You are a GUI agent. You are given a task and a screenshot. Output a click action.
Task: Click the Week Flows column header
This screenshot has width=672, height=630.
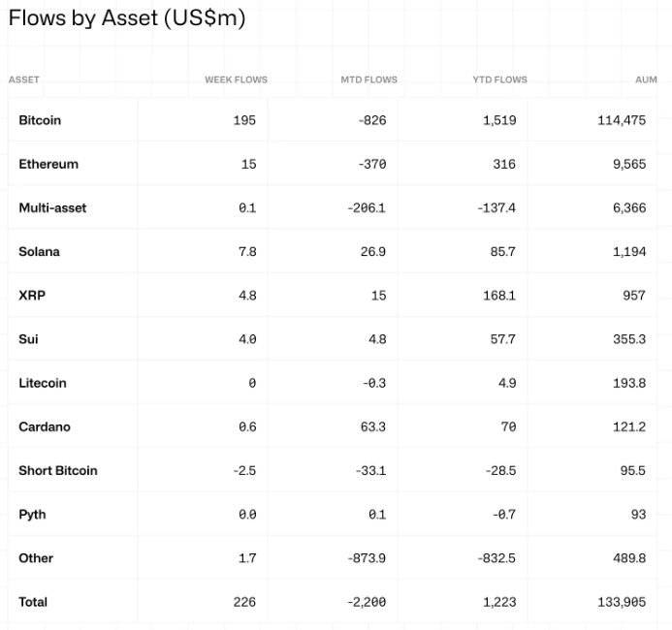click(236, 79)
